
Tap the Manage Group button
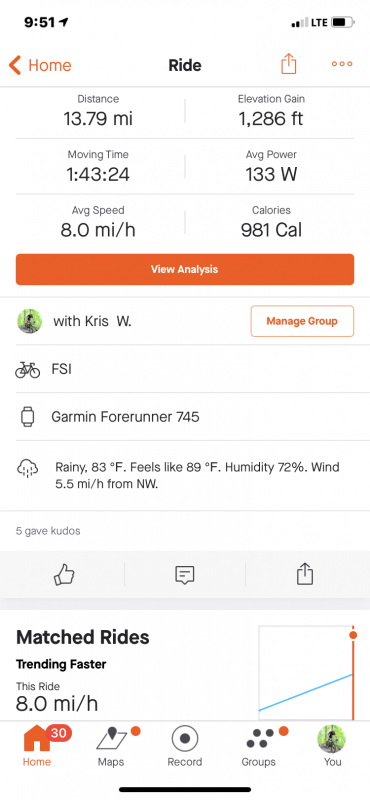tap(302, 321)
